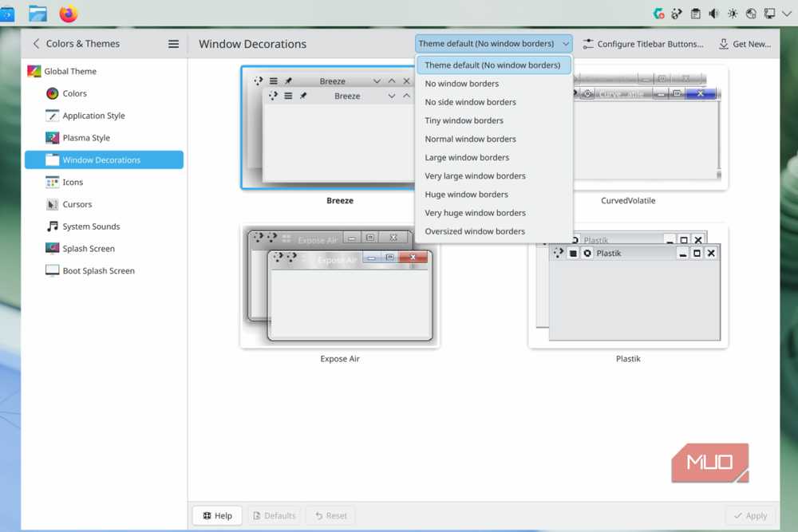Click the Breeze theme name label
This screenshot has height=532, width=798.
tap(340, 201)
